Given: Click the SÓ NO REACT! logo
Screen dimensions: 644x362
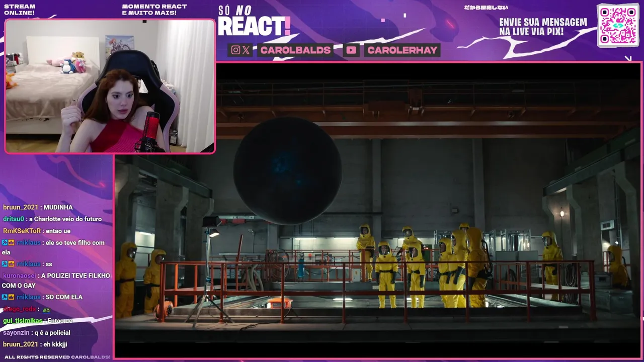Looking at the screenshot, I should pos(254,21).
